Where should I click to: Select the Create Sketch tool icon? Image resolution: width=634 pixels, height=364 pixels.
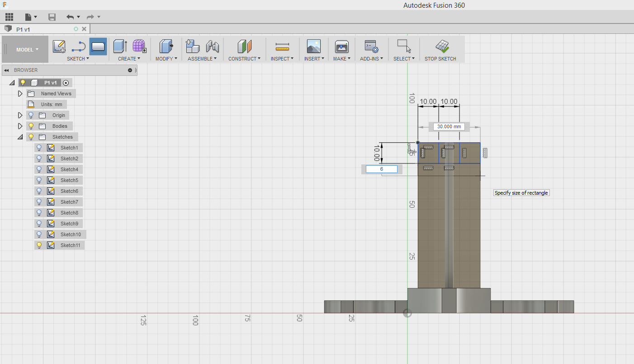click(x=59, y=46)
